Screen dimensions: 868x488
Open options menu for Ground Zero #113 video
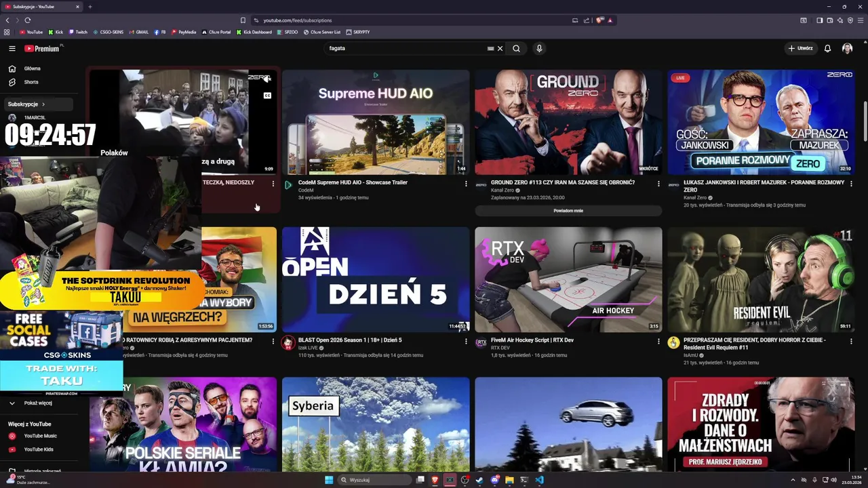click(658, 184)
